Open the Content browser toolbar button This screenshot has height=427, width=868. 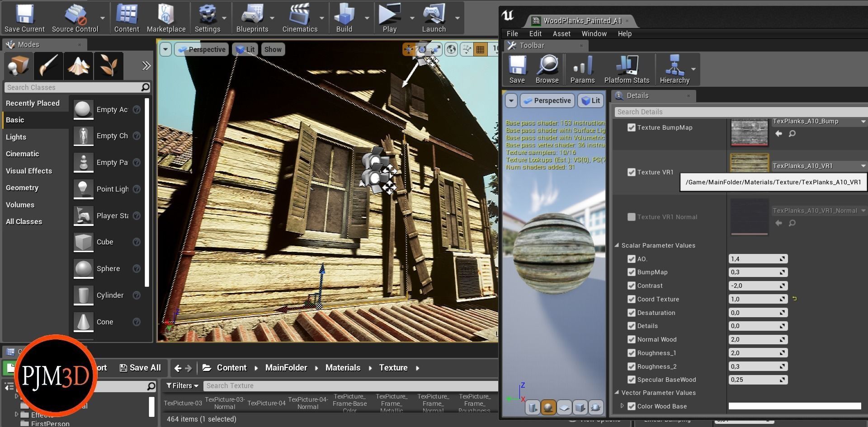127,18
